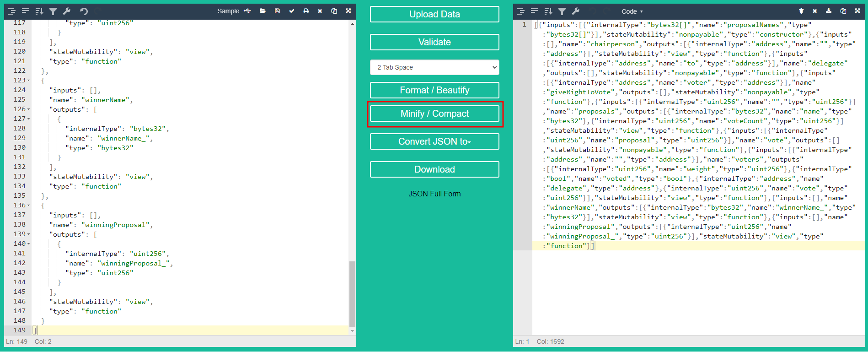The height and width of the screenshot is (352, 868).
Task: Click the Validate button
Action: (434, 42)
